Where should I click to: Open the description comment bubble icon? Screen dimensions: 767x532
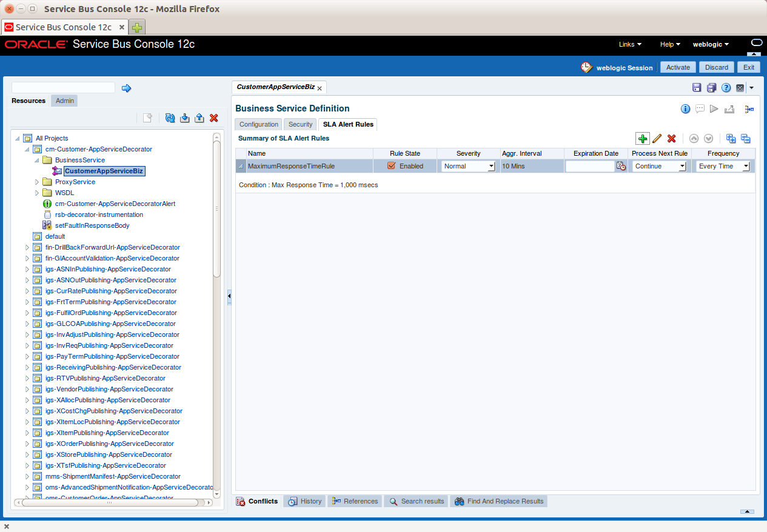(x=700, y=109)
